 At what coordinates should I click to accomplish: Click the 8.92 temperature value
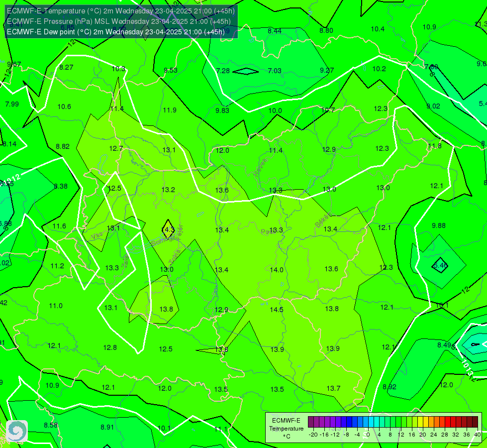tap(390, 387)
